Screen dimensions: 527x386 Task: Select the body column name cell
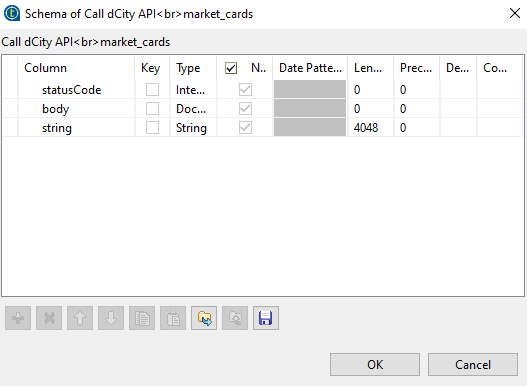[76, 109]
